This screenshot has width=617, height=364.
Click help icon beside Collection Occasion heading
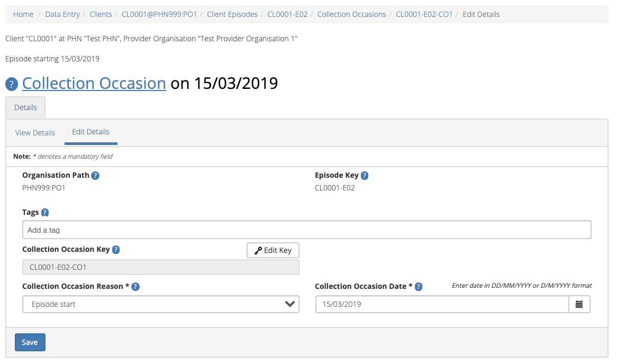tap(12, 85)
